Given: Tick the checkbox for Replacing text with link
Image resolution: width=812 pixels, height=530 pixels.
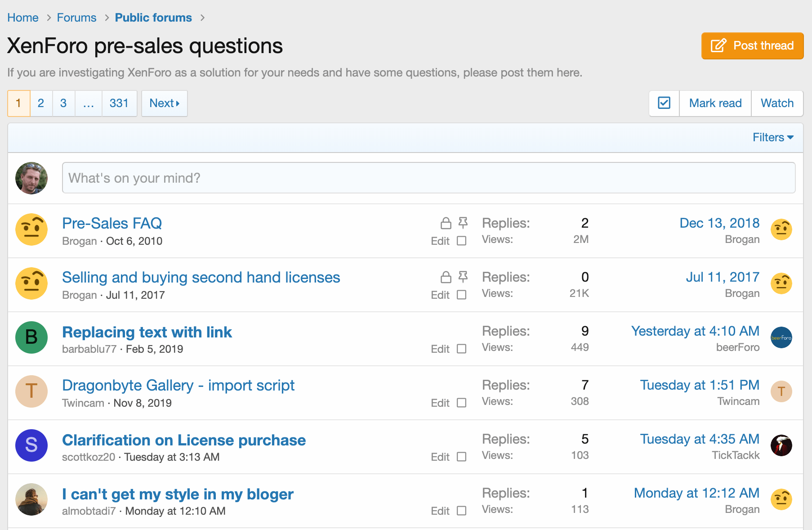Looking at the screenshot, I should point(461,349).
